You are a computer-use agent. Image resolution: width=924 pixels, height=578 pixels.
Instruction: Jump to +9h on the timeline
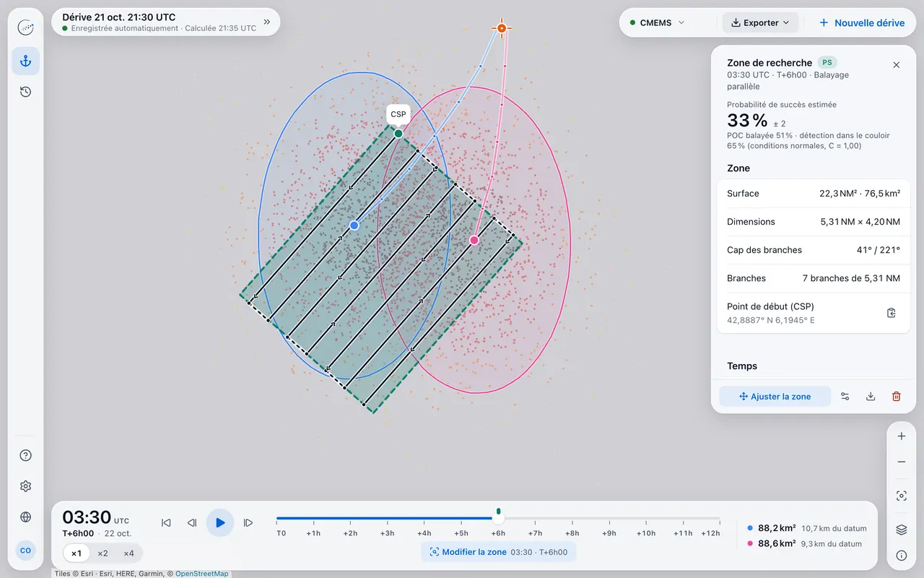coord(609,533)
